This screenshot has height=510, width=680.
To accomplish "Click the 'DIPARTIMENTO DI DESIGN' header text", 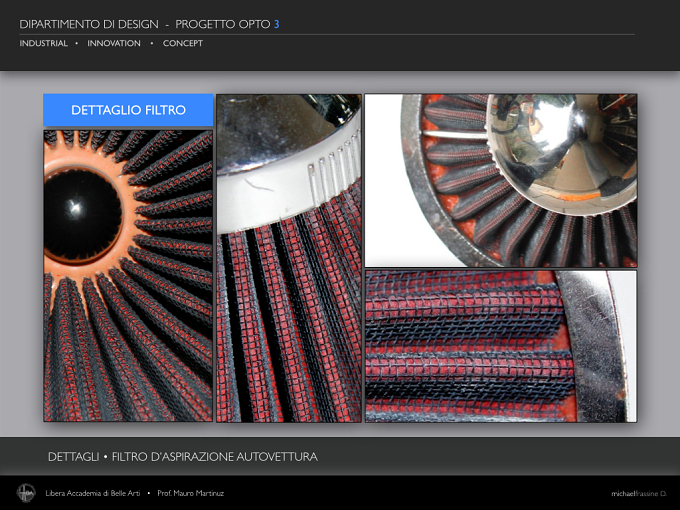I will 89,24.
